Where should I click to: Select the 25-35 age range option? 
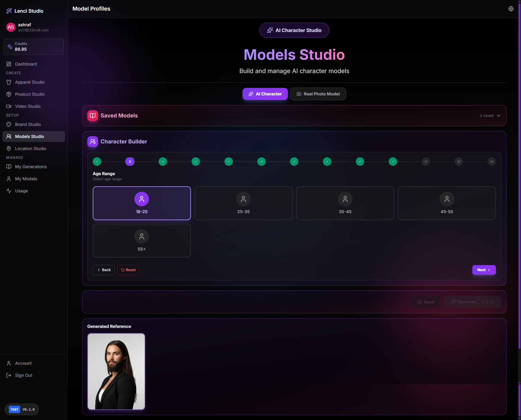243,203
